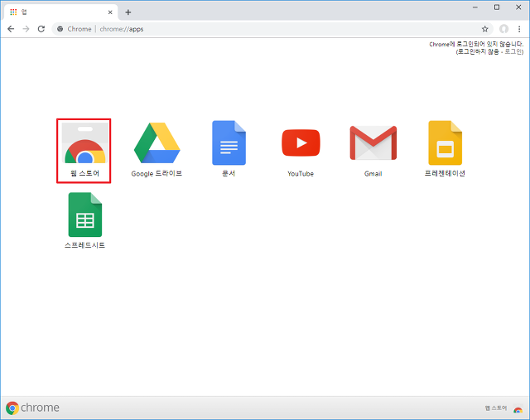The image size is (530, 420).
Task: Select the apps tab in tab strip
Action: click(x=60, y=12)
